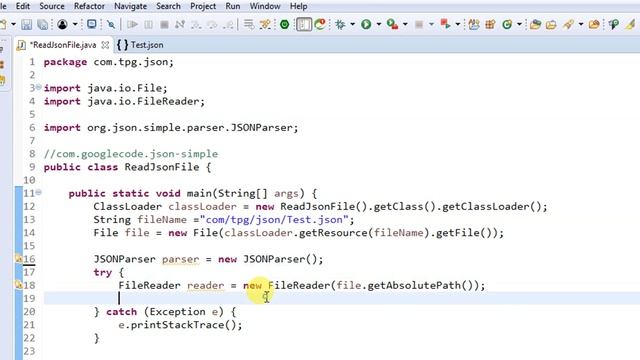This screenshot has height=360, width=640.
Task: Click the Suspend debug icon
Action: (148, 24)
